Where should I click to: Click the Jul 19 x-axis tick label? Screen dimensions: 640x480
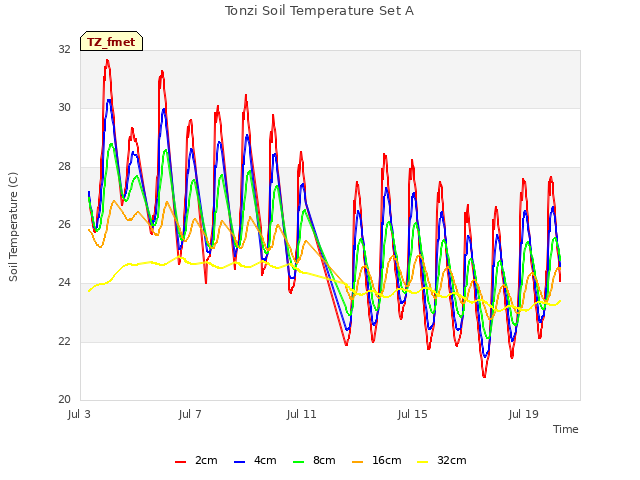524,414
